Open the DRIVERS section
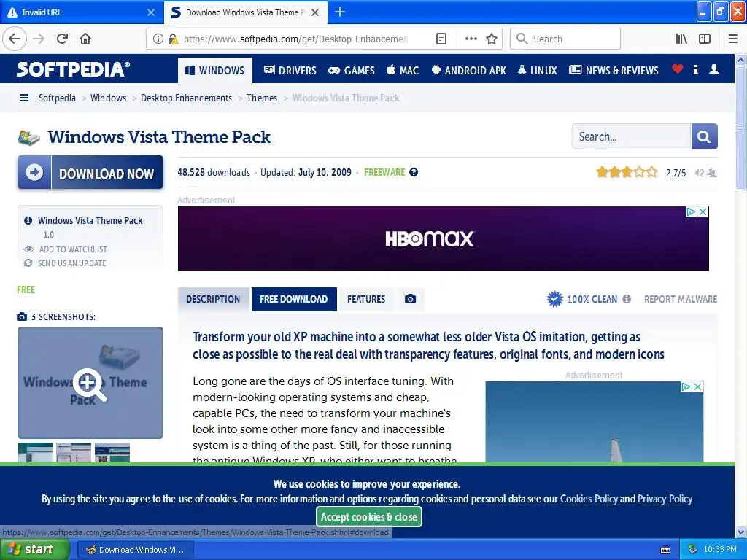Image resolution: width=747 pixels, height=560 pixels. coord(290,71)
